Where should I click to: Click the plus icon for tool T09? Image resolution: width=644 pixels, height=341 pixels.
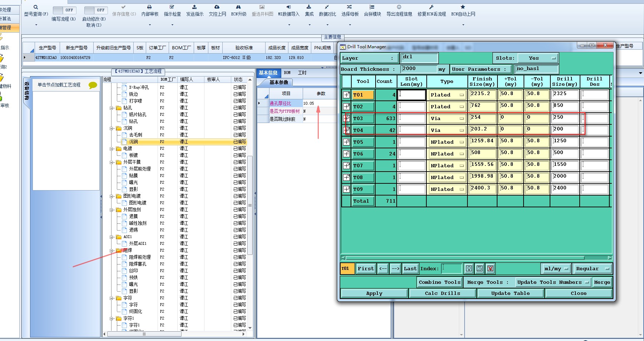tap(346, 189)
